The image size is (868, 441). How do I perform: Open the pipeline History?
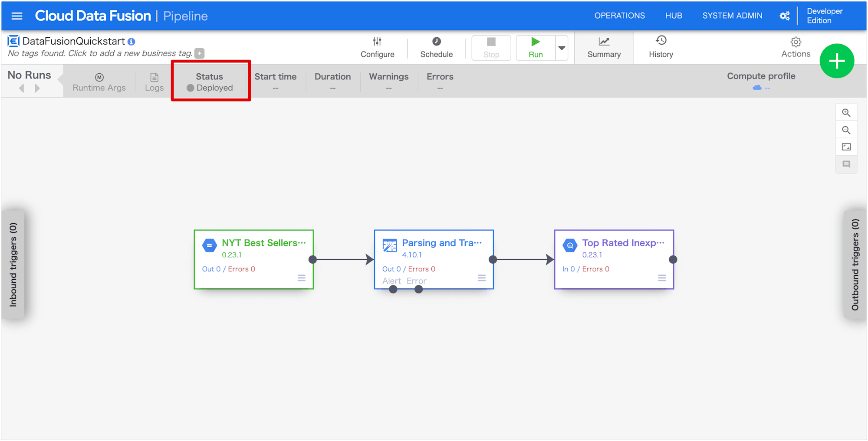click(661, 47)
